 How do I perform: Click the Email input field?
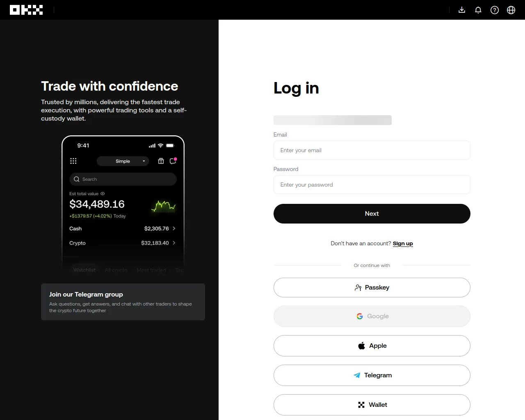(372, 150)
